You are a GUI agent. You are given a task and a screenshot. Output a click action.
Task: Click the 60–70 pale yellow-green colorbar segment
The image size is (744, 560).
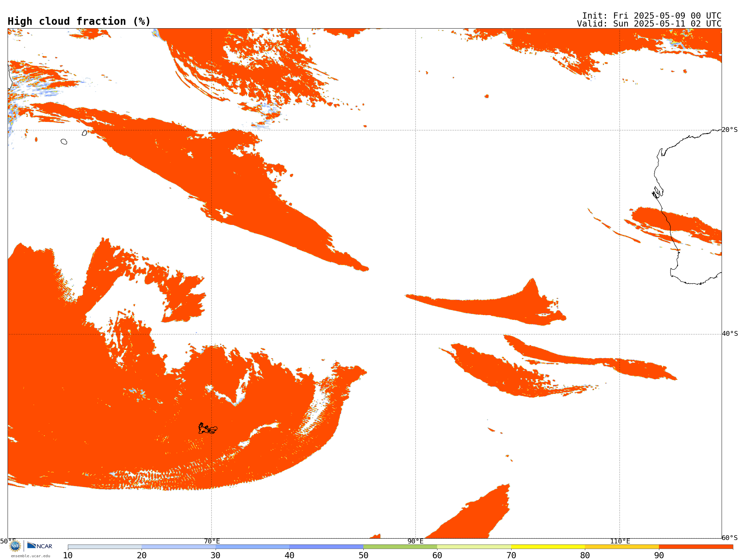474,547
